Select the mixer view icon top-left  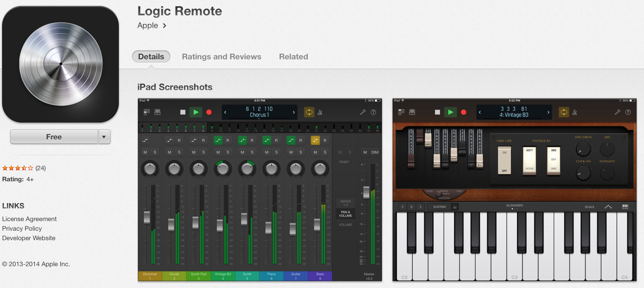point(146,113)
